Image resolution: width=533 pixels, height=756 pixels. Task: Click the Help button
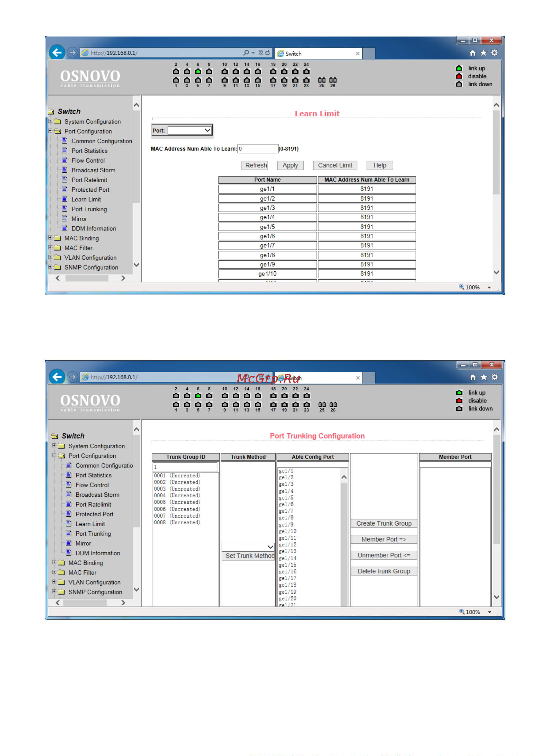pyautogui.click(x=380, y=165)
